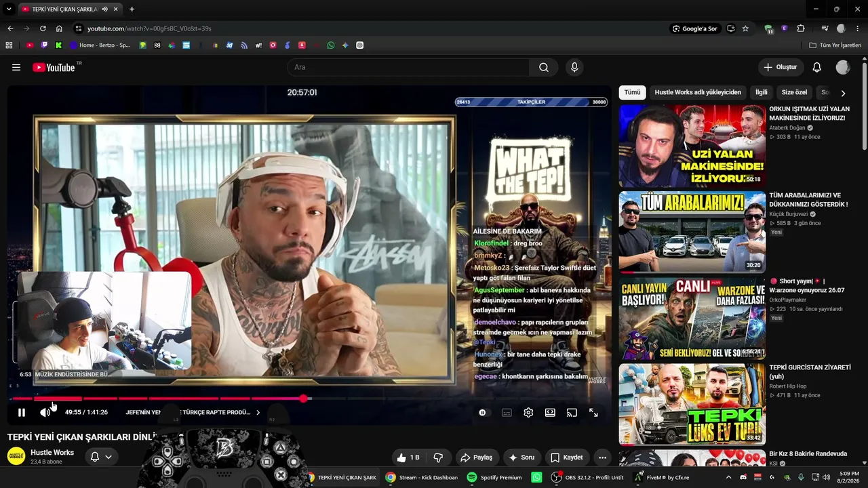Image resolution: width=868 pixels, height=488 pixels.
Task: Open the taskbar clock 5:09 PM
Action: point(849,477)
